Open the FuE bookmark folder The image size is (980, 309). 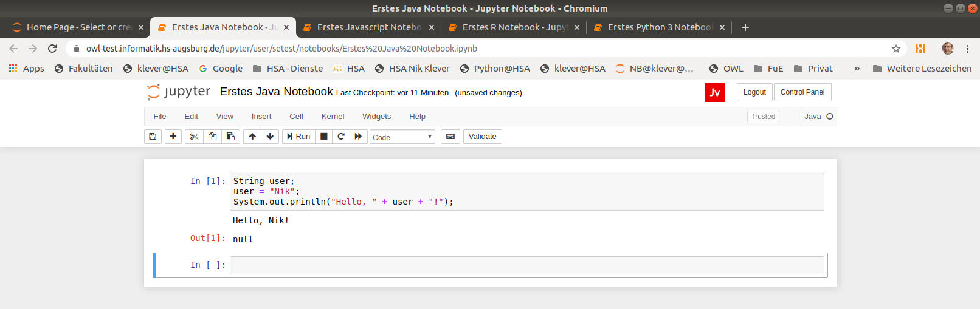[x=768, y=69]
